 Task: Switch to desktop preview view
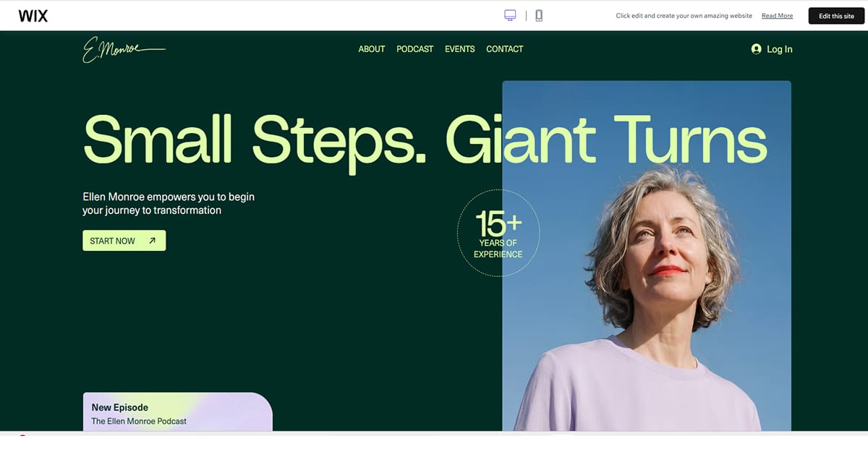click(510, 14)
